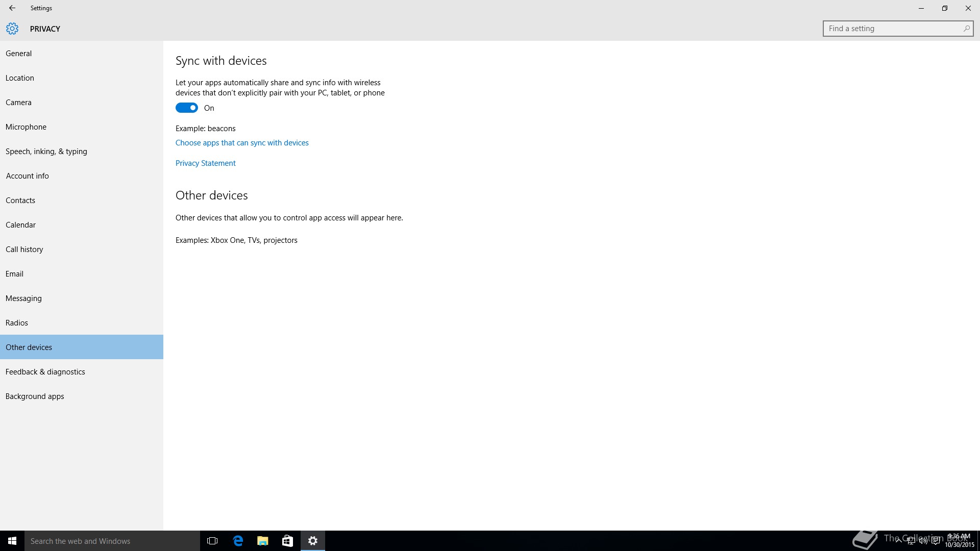
Task: Open the Store app in the taskbar
Action: (287, 541)
